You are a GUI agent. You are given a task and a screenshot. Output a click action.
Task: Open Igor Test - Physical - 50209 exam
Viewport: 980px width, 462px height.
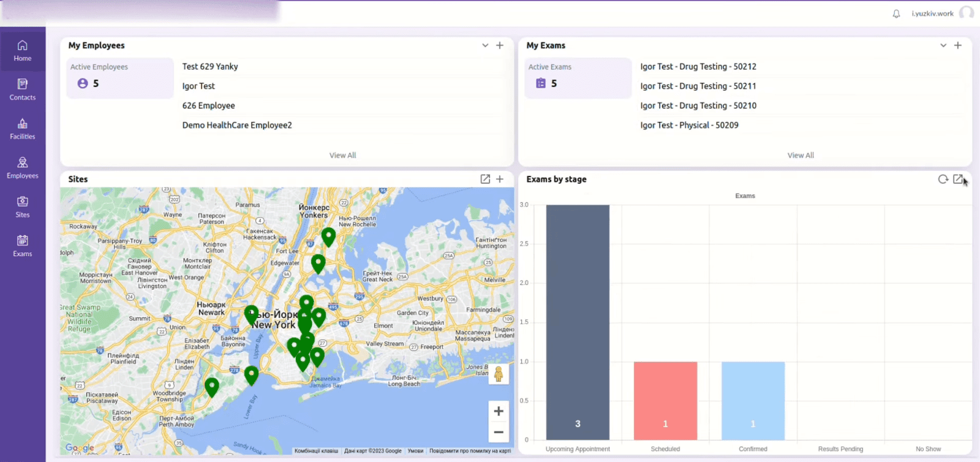click(x=689, y=125)
